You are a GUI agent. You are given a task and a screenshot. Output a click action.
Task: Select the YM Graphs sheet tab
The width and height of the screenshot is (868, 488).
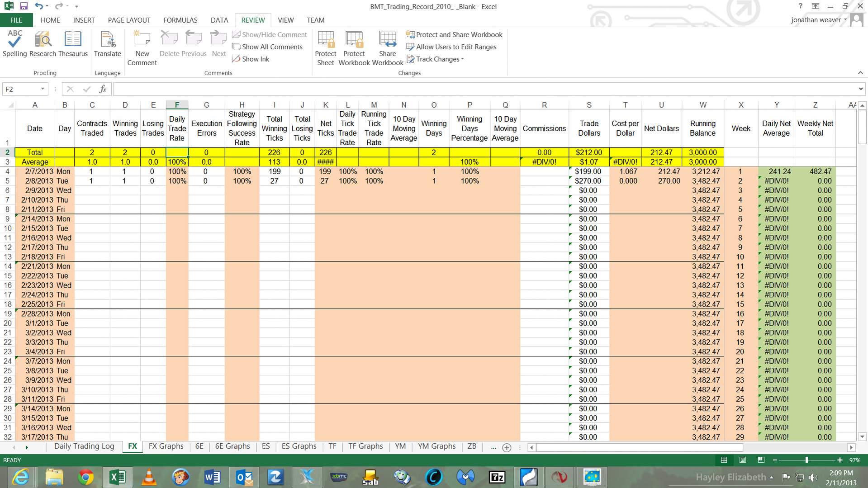click(436, 446)
